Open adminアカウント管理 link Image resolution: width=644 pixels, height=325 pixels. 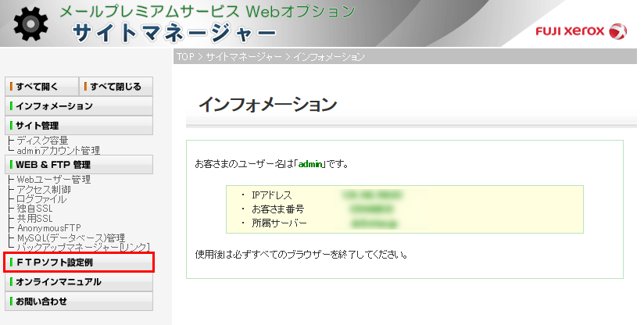click(x=58, y=150)
